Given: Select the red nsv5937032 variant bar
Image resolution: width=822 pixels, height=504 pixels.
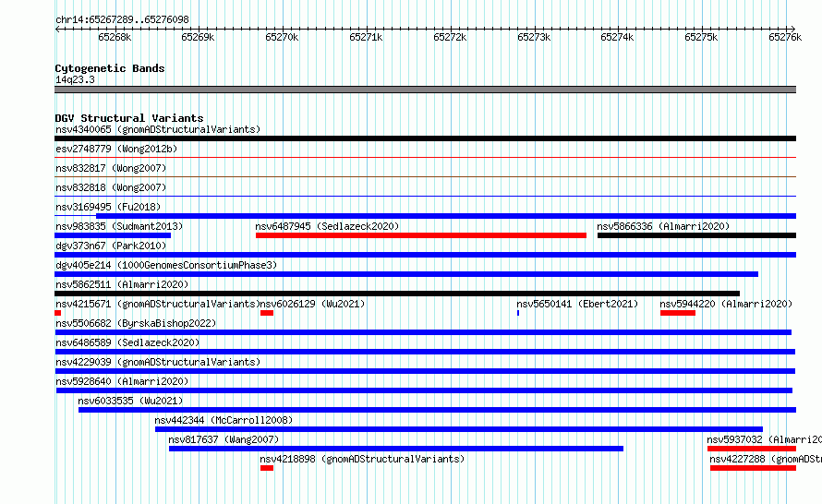Looking at the screenshot, I should pyautogui.click(x=752, y=449).
